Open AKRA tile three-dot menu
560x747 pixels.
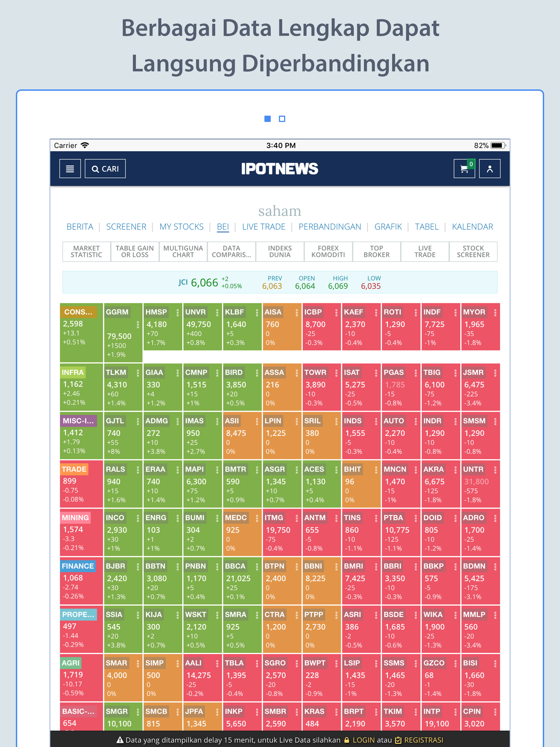(x=455, y=470)
